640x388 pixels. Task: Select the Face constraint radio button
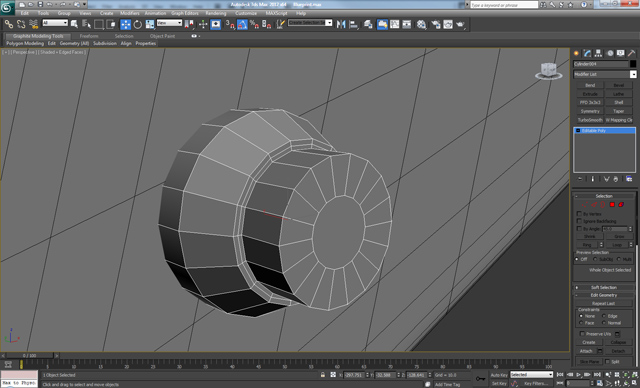click(581, 323)
